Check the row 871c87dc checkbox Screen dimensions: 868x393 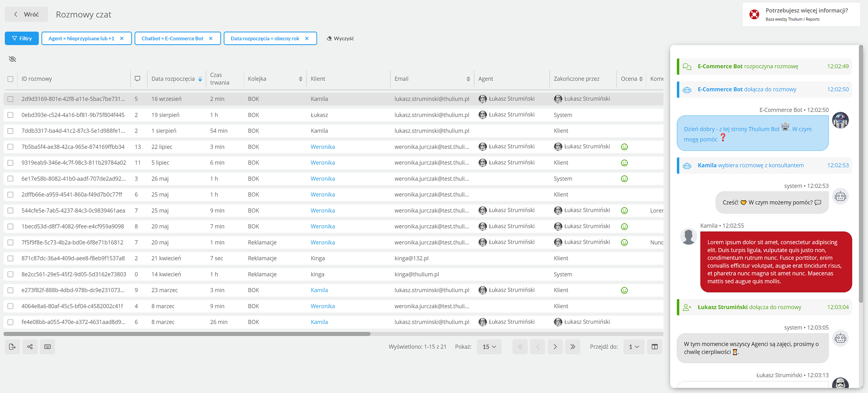[10, 258]
